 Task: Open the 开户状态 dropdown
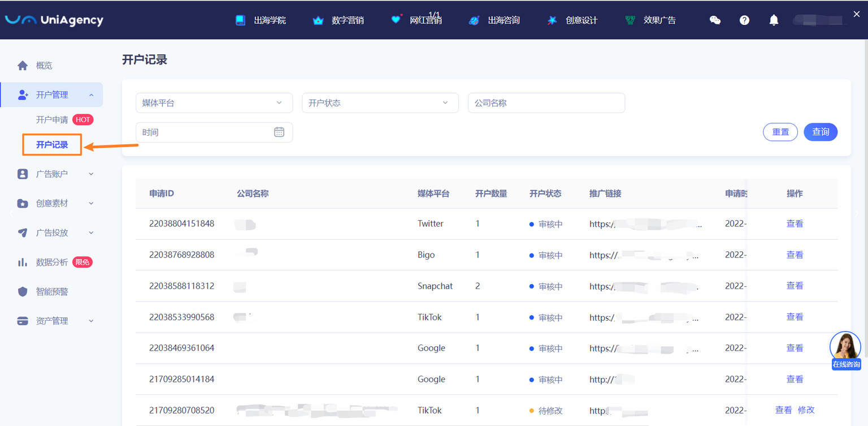(x=380, y=103)
